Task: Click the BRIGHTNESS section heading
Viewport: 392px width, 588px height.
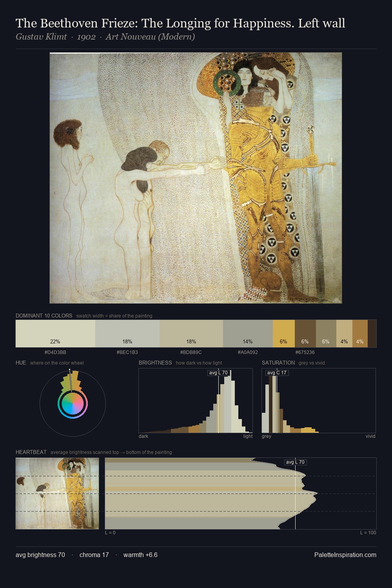Action: tap(155, 363)
